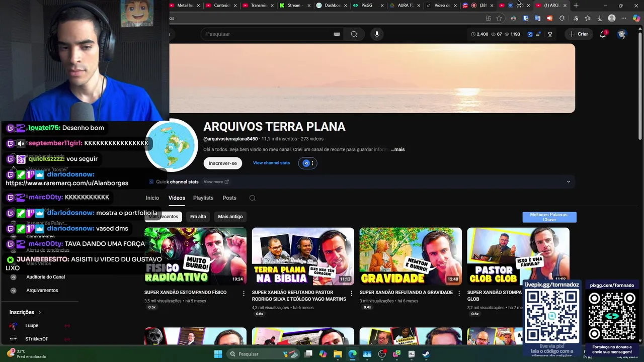This screenshot has height=362, width=644.
Task: Click the Inscrever-se subscribe button
Action: (223, 163)
